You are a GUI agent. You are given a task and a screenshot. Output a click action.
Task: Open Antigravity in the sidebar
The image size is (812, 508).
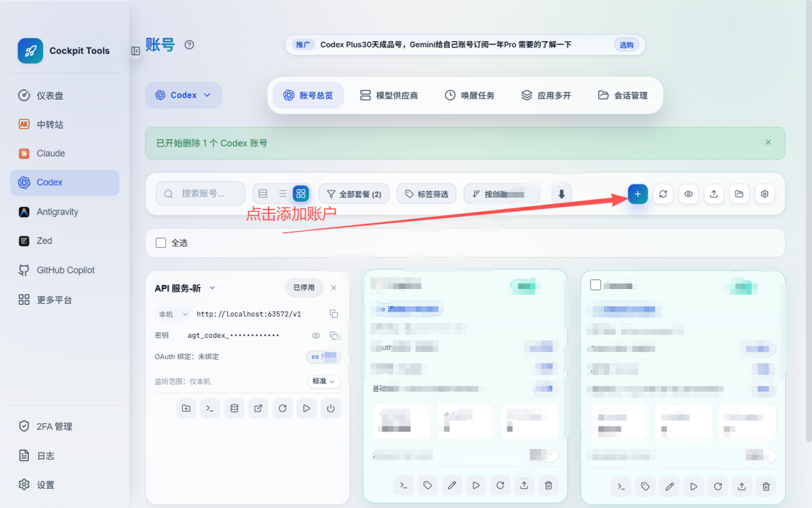tap(65, 212)
